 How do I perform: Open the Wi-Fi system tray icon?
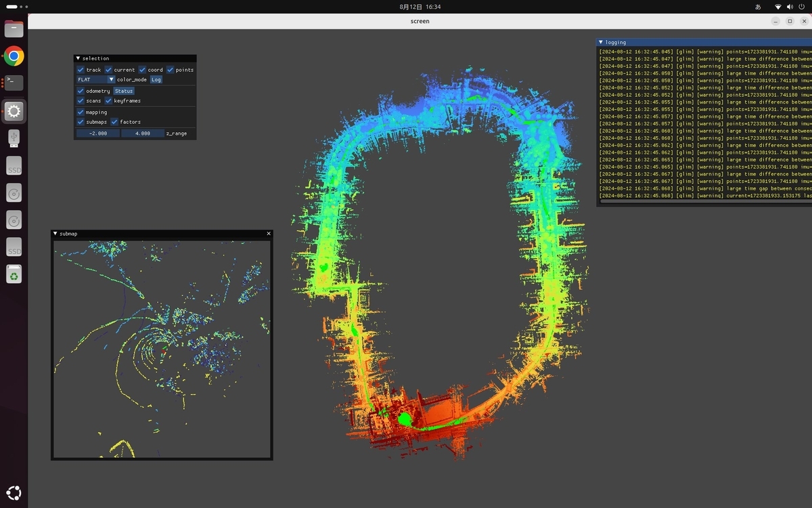tap(777, 7)
